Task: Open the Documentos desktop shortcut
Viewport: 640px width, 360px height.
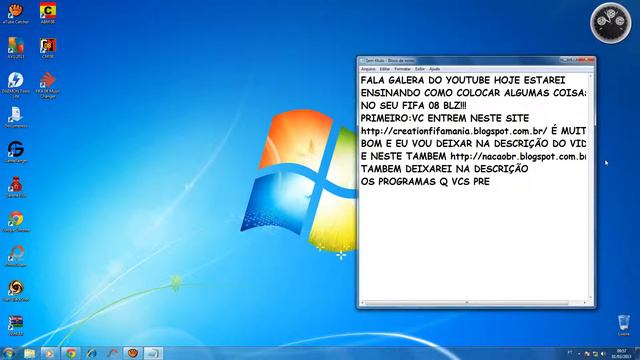Action: tap(16, 117)
